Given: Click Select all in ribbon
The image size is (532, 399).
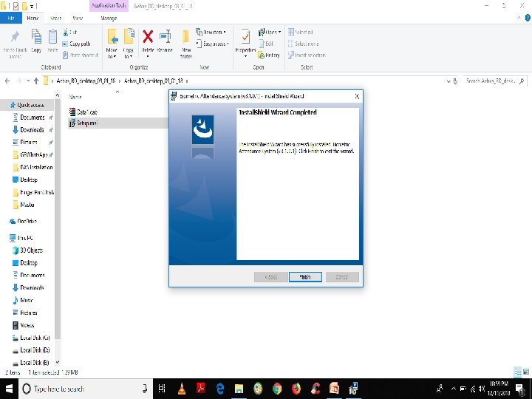Looking at the screenshot, I should [301, 33].
